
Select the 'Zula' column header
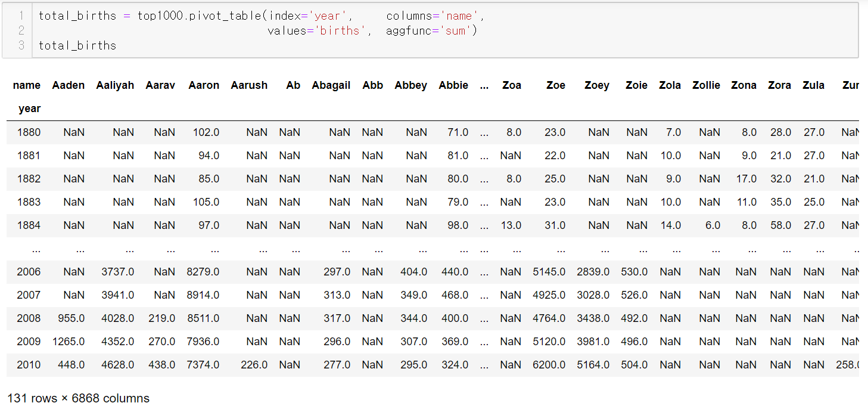pyautogui.click(x=813, y=85)
